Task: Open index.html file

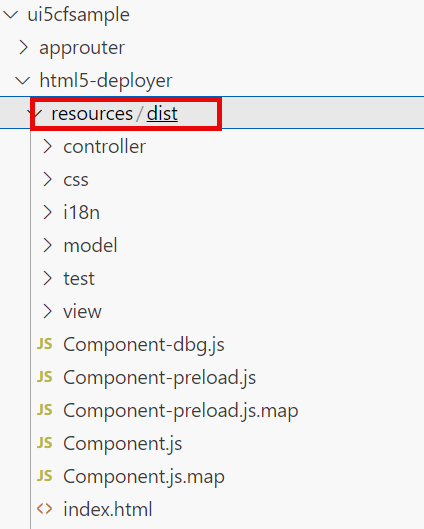Action: tap(108, 509)
